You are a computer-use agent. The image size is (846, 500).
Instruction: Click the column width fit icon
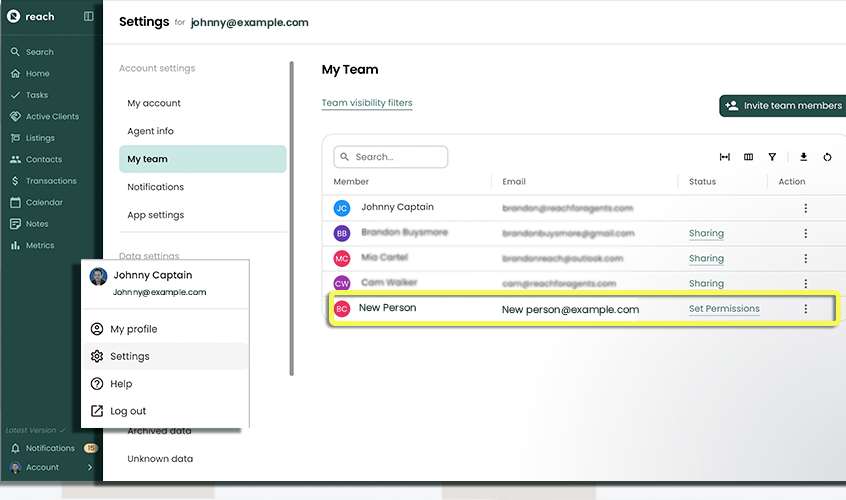click(725, 157)
